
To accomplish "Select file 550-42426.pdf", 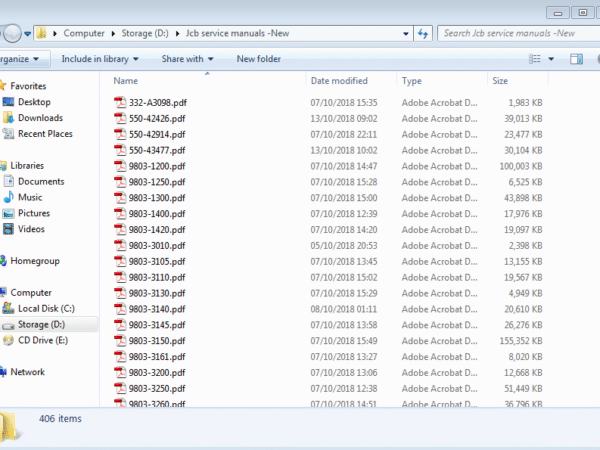I will 157,119.
